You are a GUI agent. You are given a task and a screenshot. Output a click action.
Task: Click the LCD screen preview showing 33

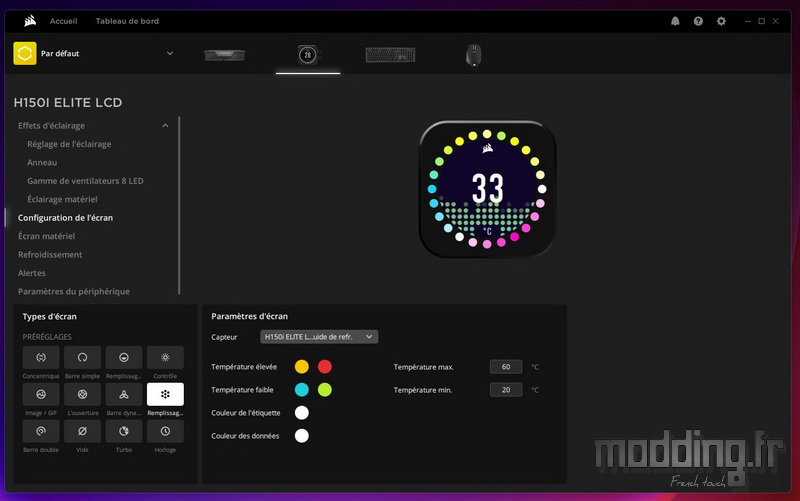pos(487,189)
